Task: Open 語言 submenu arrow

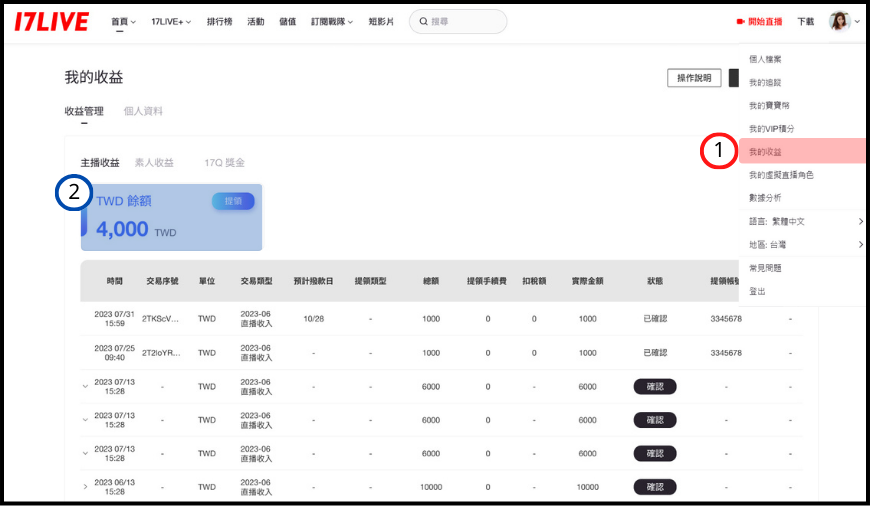Action: click(x=860, y=221)
